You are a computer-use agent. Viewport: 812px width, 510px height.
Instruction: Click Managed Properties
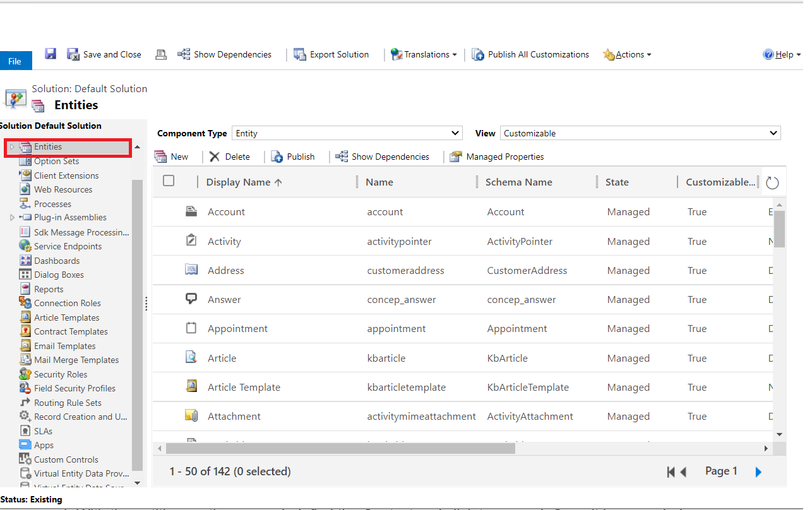(497, 157)
